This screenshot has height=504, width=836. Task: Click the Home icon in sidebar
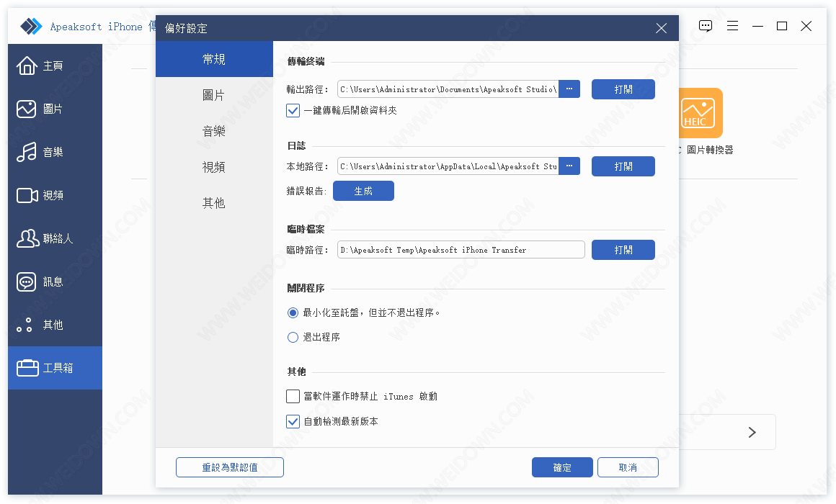(x=27, y=66)
